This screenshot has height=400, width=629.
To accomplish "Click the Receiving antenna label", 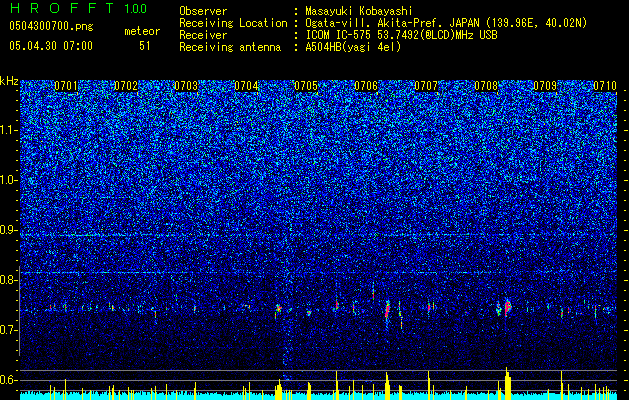I will 230,47.
